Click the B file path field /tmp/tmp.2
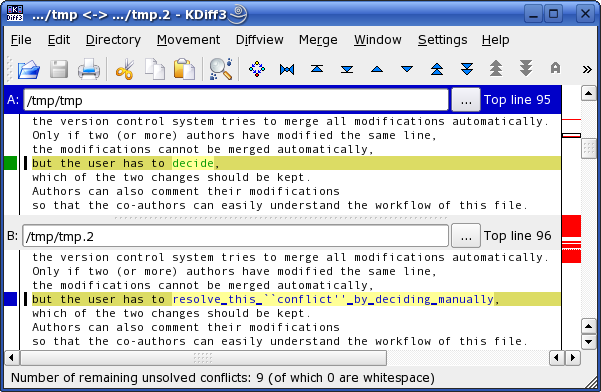The width and height of the screenshot is (601, 392). (x=235, y=236)
